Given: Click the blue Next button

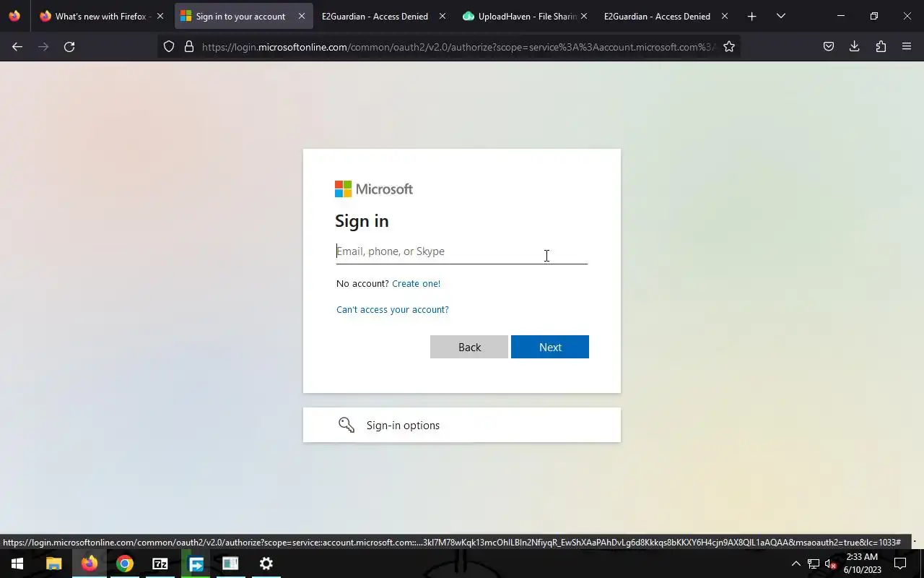Looking at the screenshot, I should [550, 347].
